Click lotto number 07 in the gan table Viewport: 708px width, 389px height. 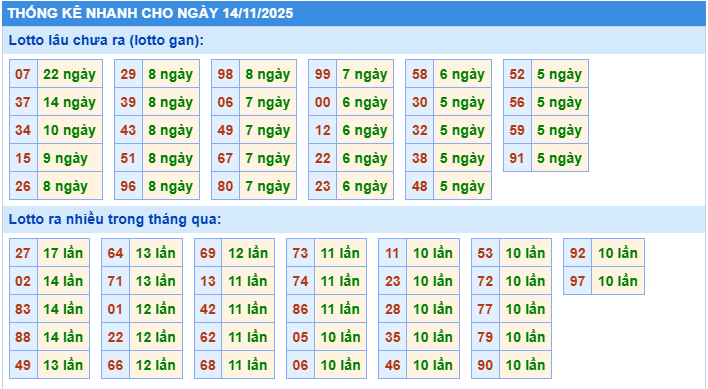click(x=23, y=74)
